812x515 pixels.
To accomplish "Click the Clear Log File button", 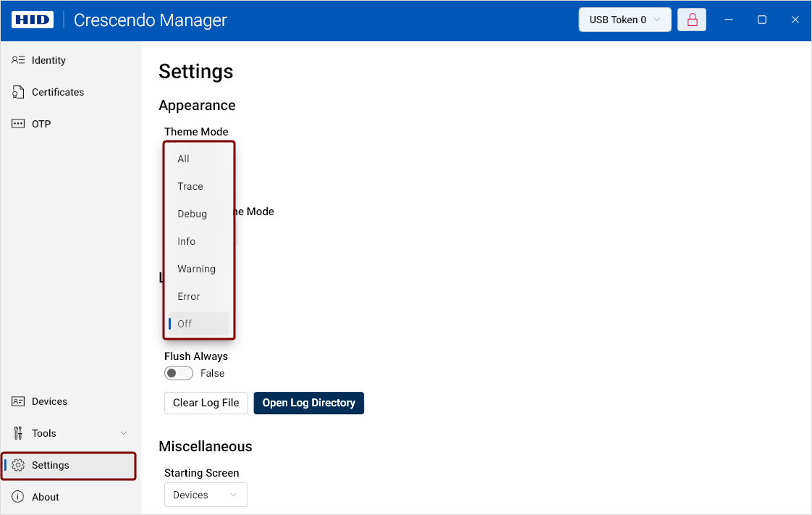I will [206, 403].
